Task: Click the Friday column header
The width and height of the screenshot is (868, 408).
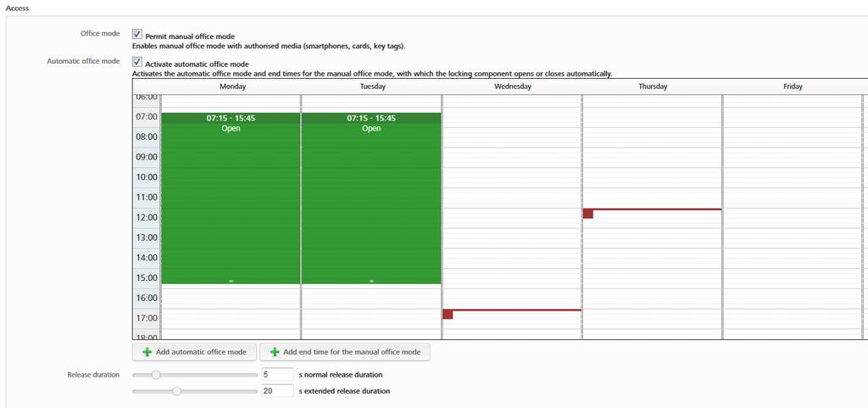Action: (x=793, y=87)
